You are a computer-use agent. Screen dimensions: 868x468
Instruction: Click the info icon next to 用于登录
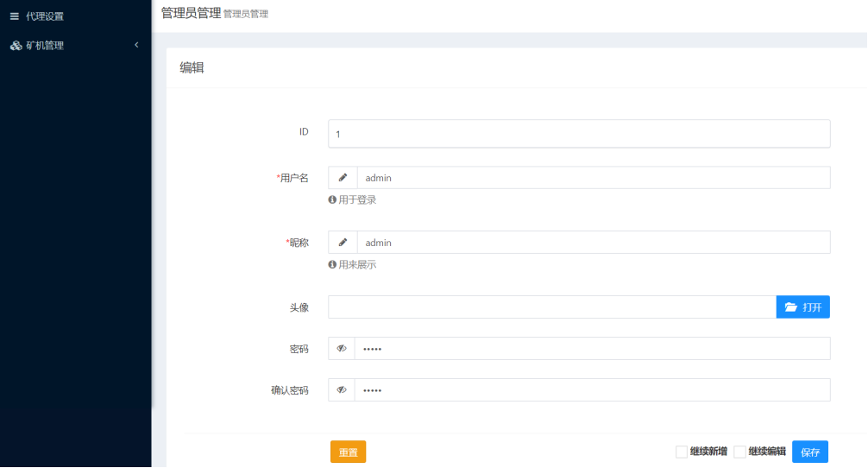332,199
